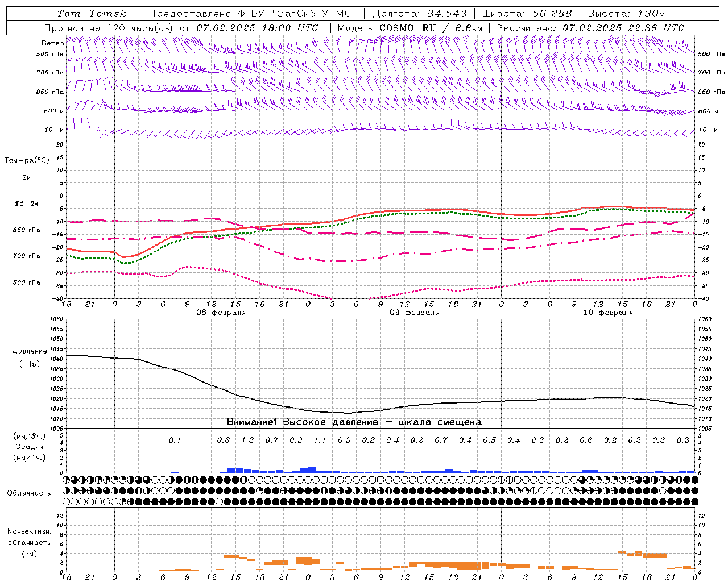728x582 pixels.
Task: Click the 1.3 precipitation amount value
Action: [x=247, y=440]
